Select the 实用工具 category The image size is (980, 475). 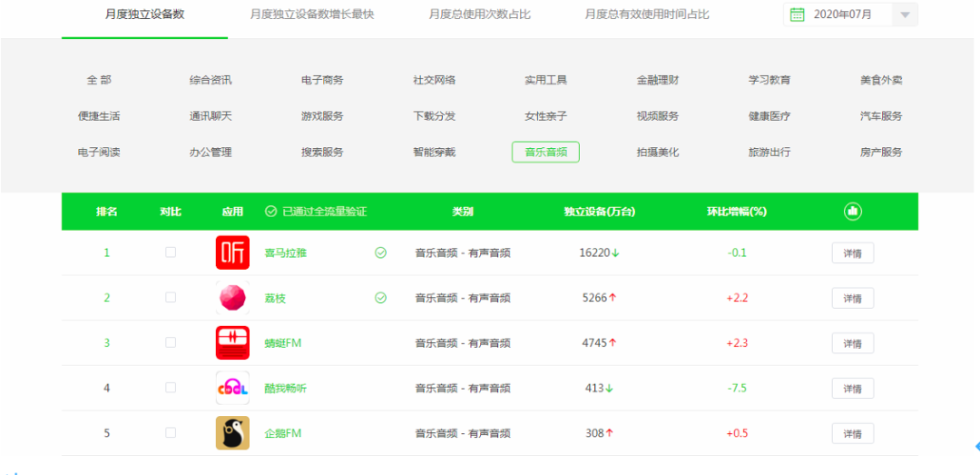pyautogui.click(x=545, y=80)
